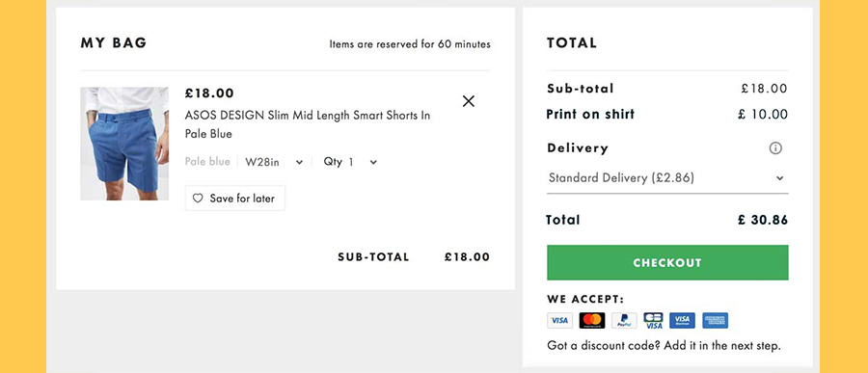Click the Save for later button
This screenshot has height=373, width=868.
click(x=235, y=199)
